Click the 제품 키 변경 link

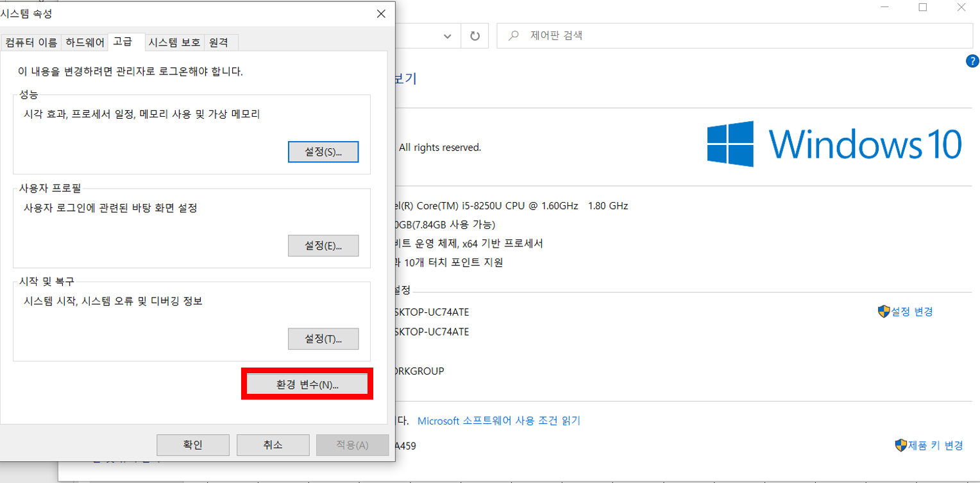(936, 446)
